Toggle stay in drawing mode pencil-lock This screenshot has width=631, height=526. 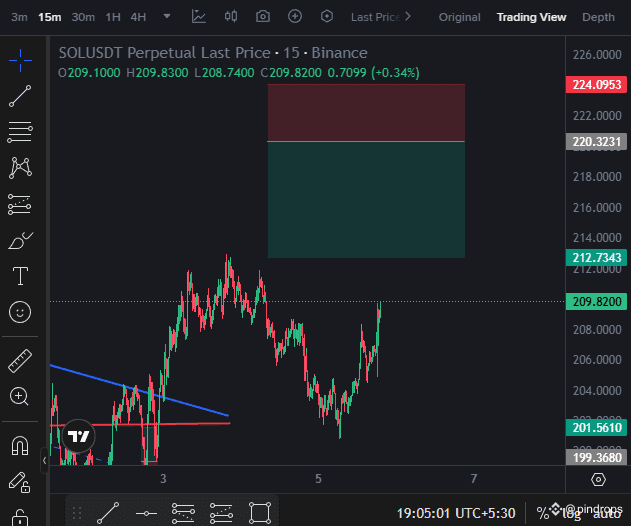pyautogui.click(x=19, y=482)
